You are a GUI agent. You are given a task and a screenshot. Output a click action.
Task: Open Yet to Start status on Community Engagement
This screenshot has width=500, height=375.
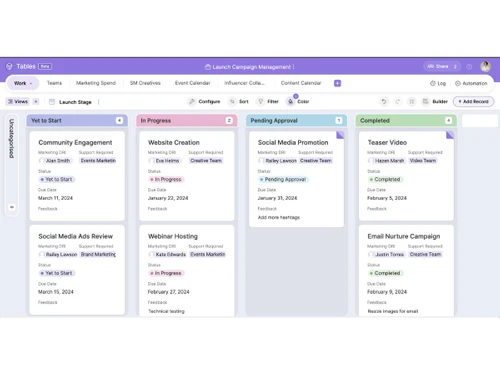pyautogui.click(x=56, y=179)
